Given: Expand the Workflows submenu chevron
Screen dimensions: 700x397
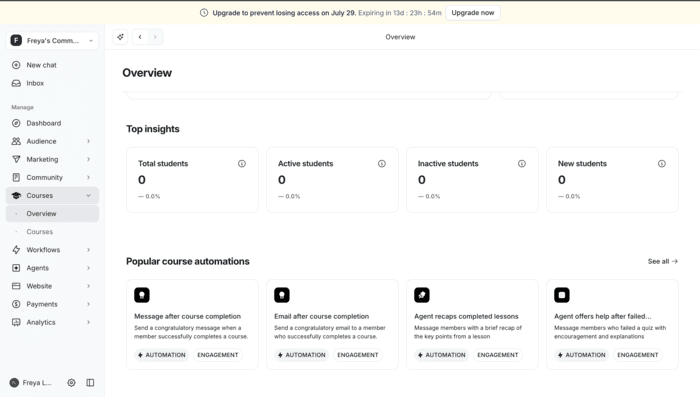Looking at the screenshot, I should pyautogui.click(x=88, y=250).
